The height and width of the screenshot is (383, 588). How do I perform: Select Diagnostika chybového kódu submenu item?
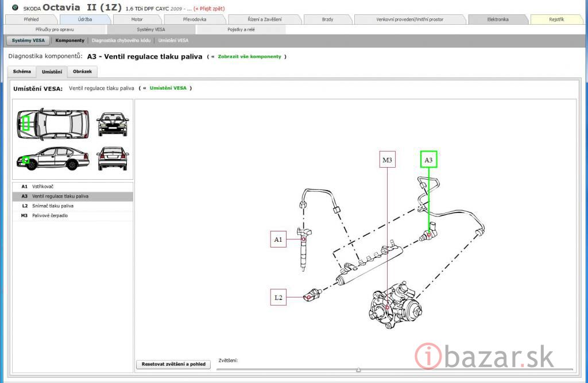click(x=121, y=41)
